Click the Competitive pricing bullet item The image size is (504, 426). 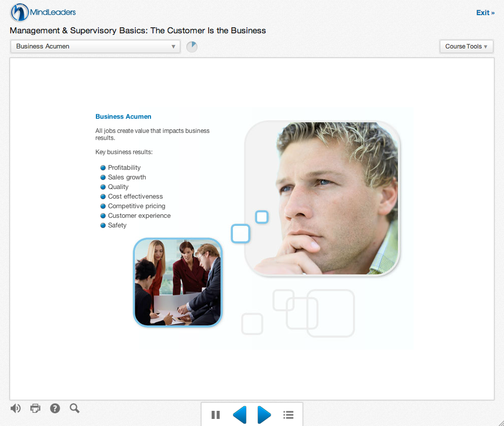(136, 206)
